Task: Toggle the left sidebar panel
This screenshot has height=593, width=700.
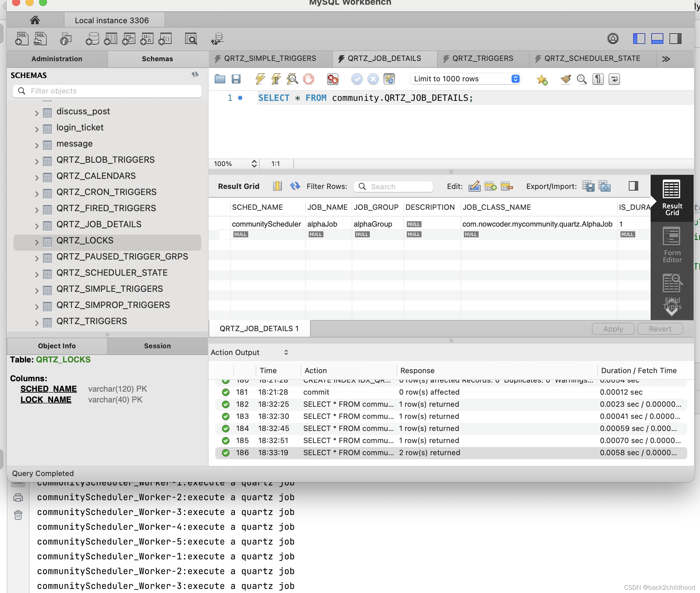Action: (639, 39)
